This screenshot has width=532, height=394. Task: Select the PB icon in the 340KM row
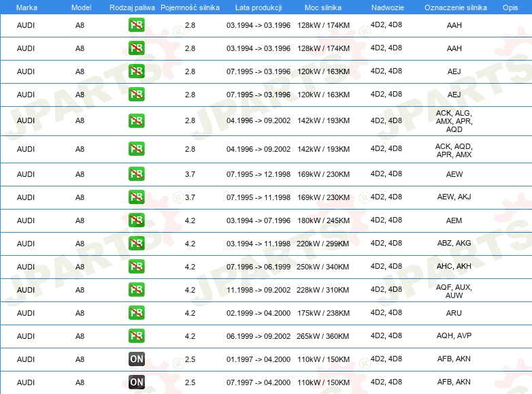click(x=136, y=266)
